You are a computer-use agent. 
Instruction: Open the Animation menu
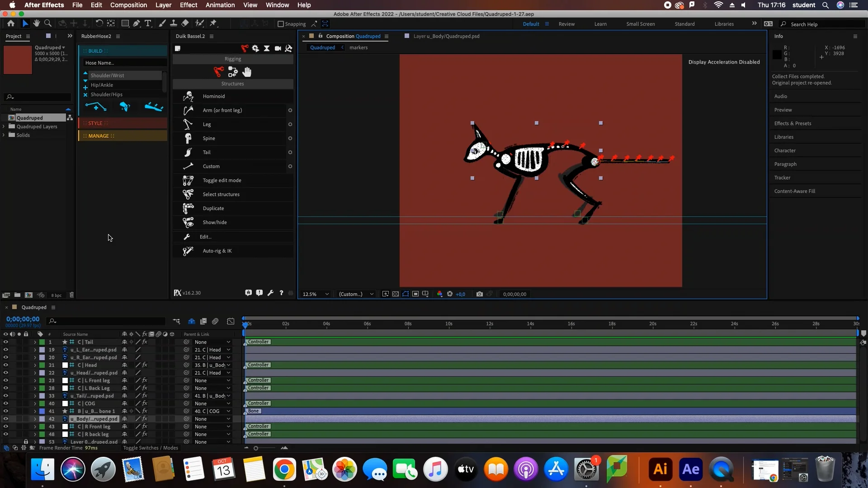coord(220,5)
